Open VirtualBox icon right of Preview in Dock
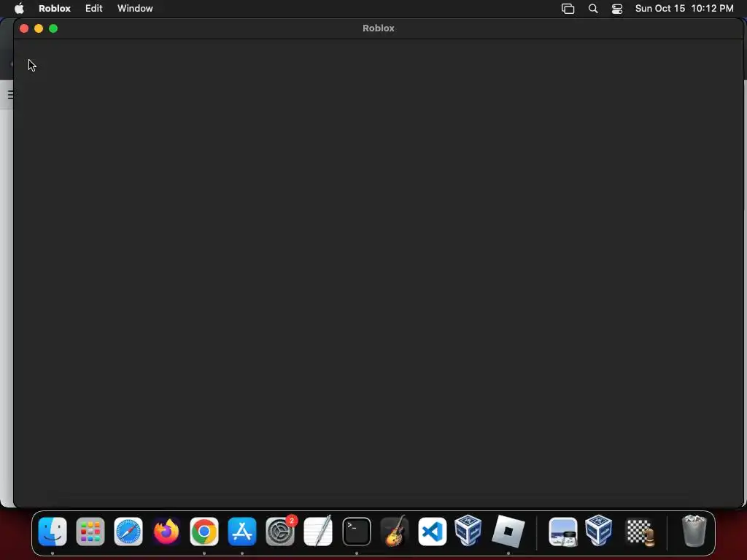 pos(599,530)
